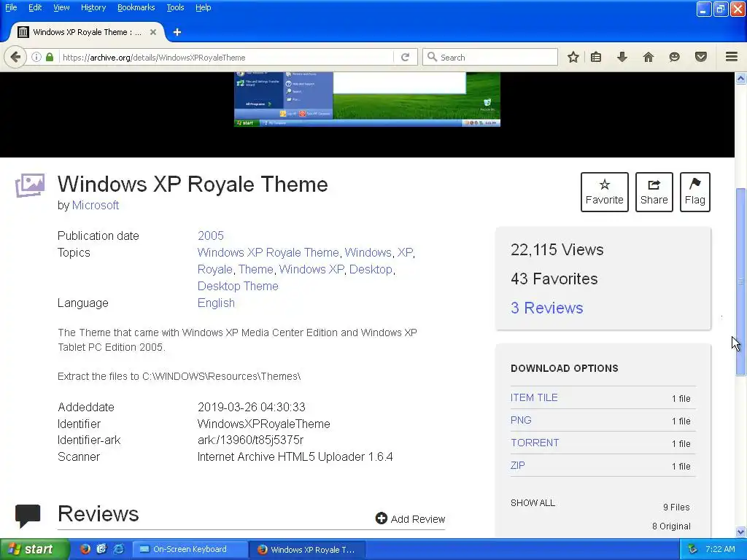The width and height of the screenshot is (747, 560).
Task: Open the History menu
Action: coord(93,7)
